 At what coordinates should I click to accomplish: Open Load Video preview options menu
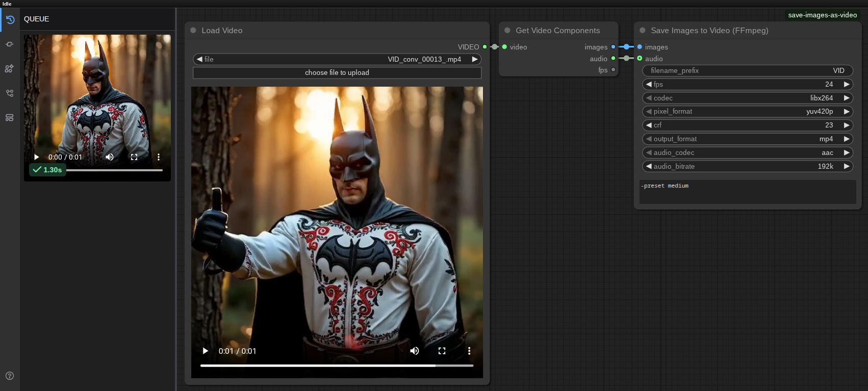(469, 351)
